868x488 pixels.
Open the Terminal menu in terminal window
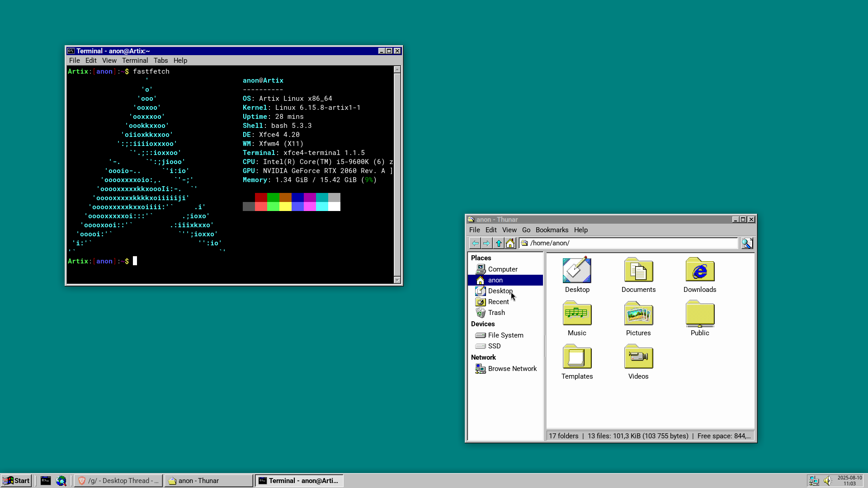pyautogui.click(x=135, y=61)
